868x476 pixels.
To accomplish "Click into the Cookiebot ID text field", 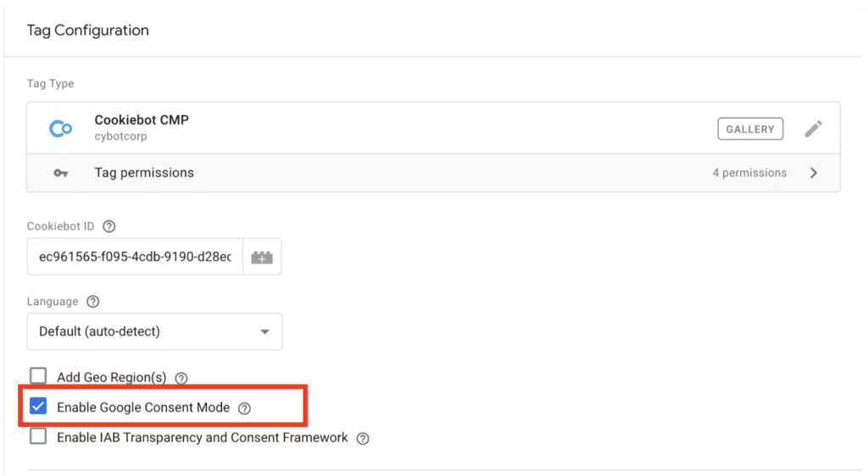I will tap(136, 257).
